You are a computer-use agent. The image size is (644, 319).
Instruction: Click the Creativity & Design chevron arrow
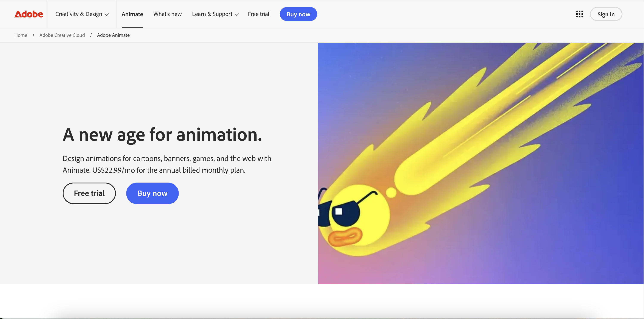107,14
